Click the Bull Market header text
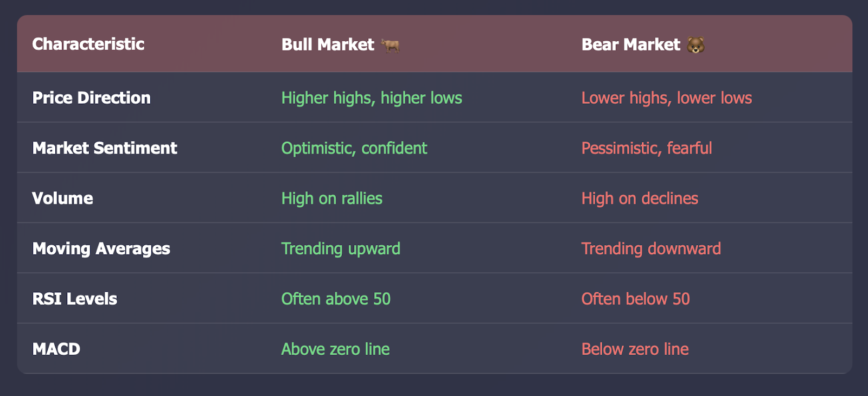 point(328,44)
